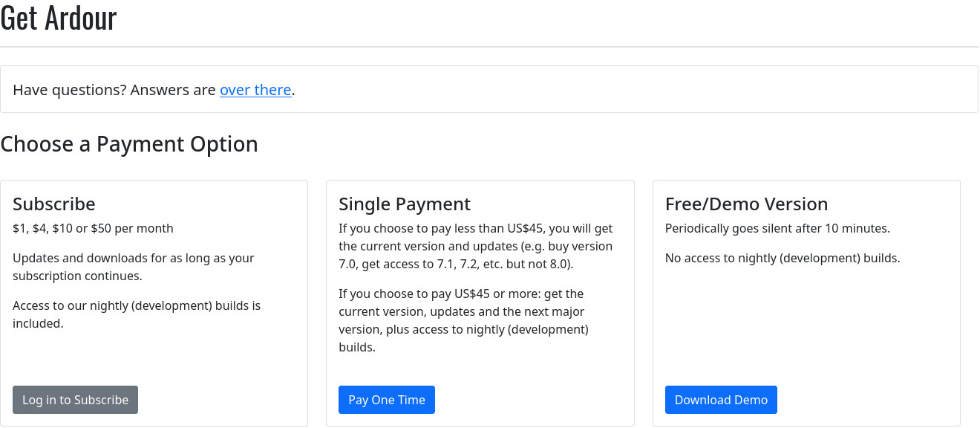The image size is (980, 428).
Task: Click the "Download Demo" button
Action: pos(721,400)
